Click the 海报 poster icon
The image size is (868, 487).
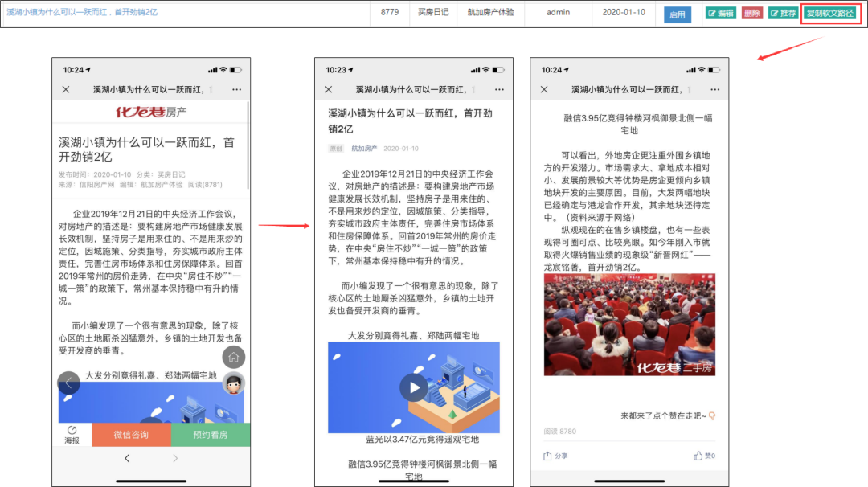tap(72, 435)
